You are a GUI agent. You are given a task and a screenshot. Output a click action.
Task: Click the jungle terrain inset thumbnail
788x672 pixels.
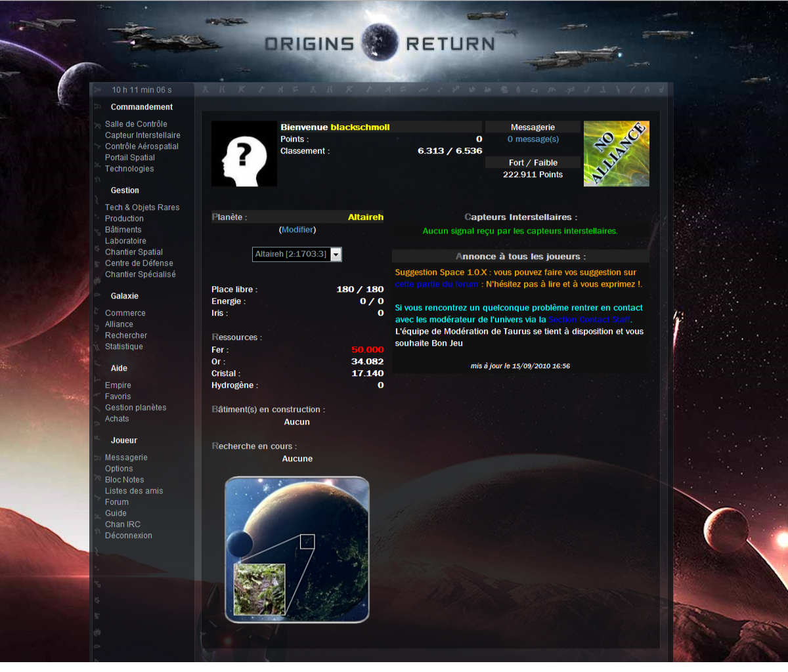pyautogui.click(x=259, y=589)
